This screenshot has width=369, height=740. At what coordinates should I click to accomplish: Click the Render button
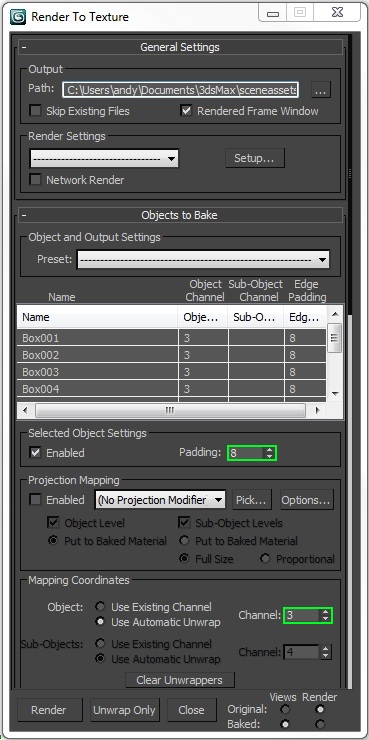pos(49,710)
